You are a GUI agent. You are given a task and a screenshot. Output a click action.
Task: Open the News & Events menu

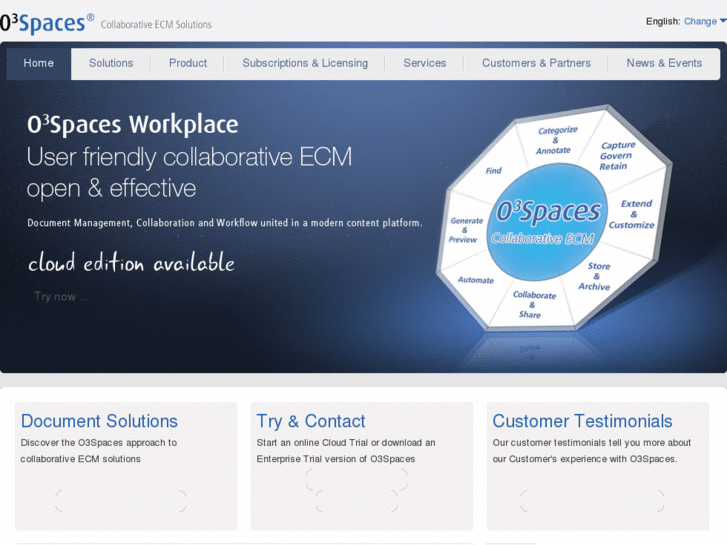[x=664, y=63]
